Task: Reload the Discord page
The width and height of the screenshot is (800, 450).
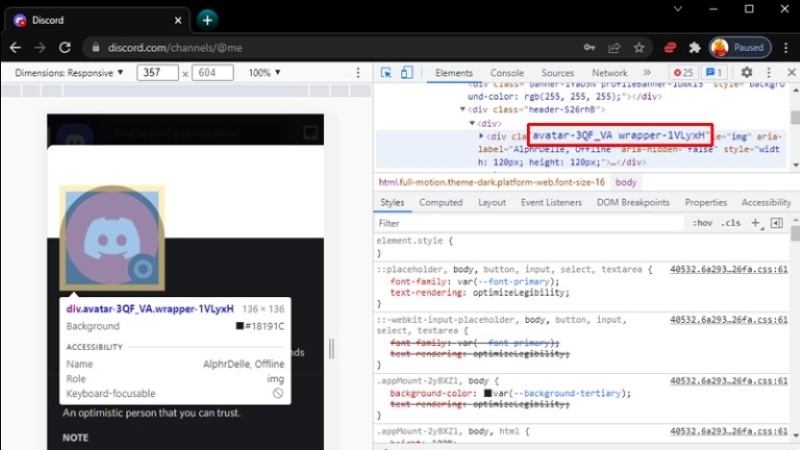Action: [65, 47]
